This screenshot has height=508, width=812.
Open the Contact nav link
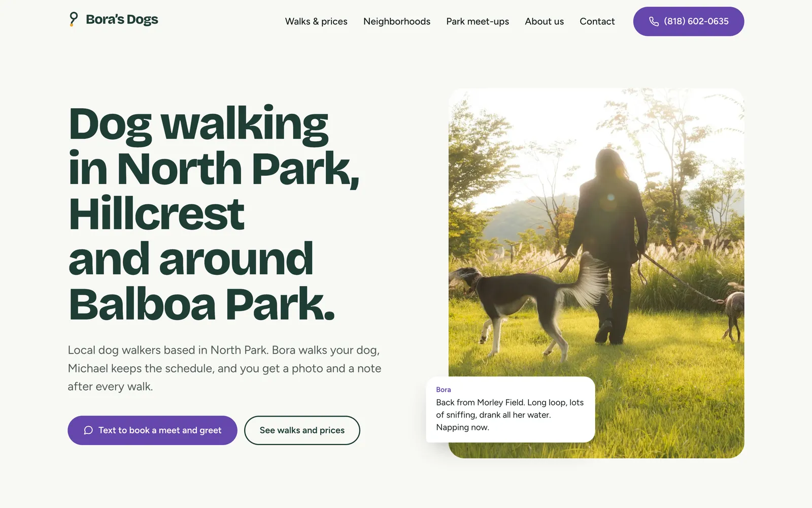tap(597, 21)
